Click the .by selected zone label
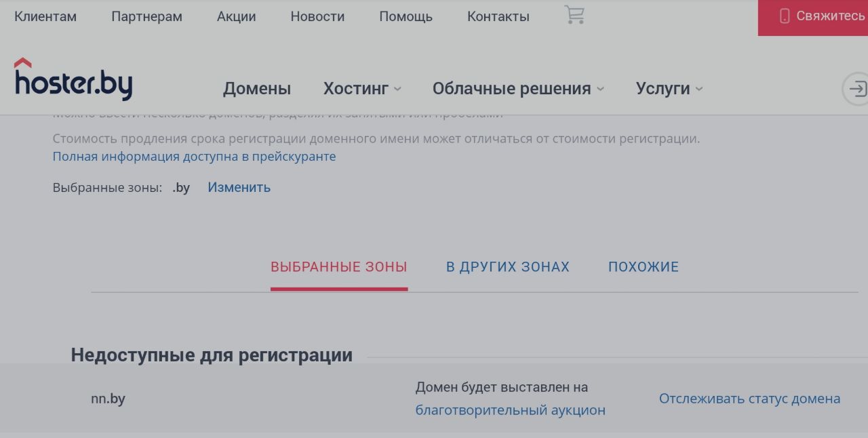This screenshot has height=438, width=868. pos(181,188)
